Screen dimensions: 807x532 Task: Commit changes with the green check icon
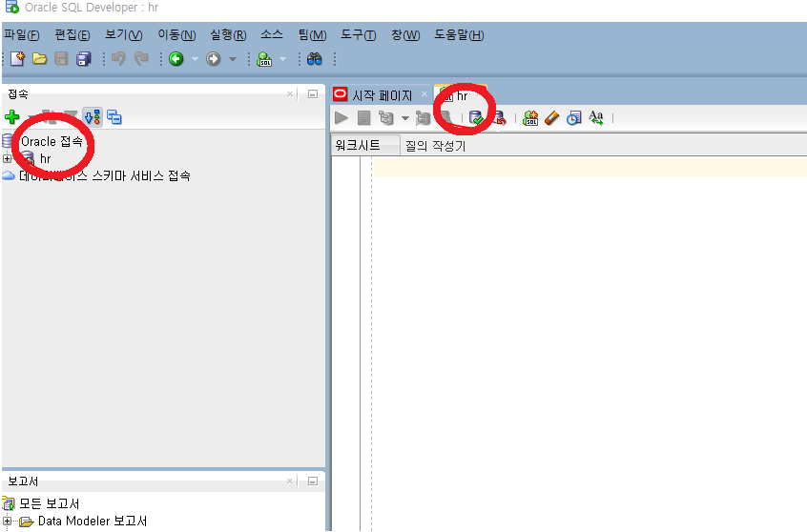(477, 118)
